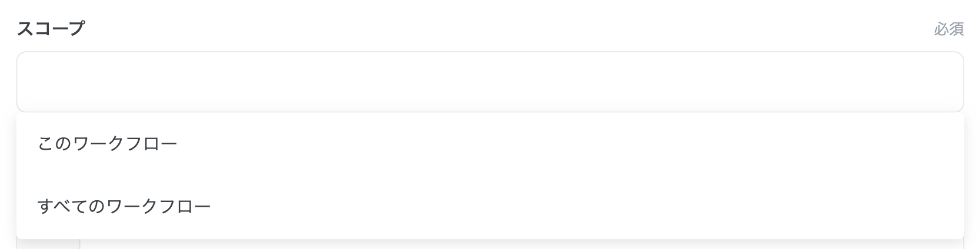Set scope to 'すべてのワークフロー'
This screenshot has width=980, height=249.
(x=124, y=207)
